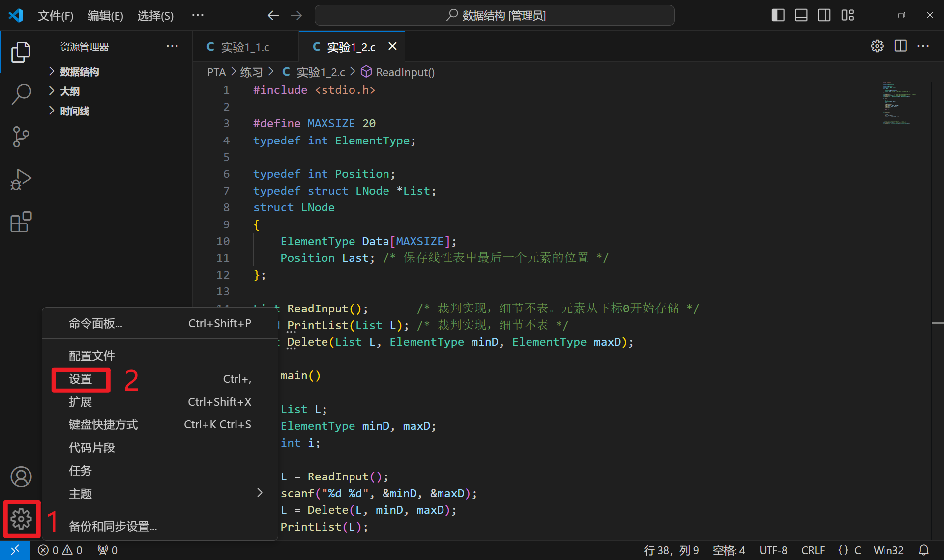Toggle the bottom panel layout button
Image resolution: width=944 pixels, height=560 pixels.
801,15
